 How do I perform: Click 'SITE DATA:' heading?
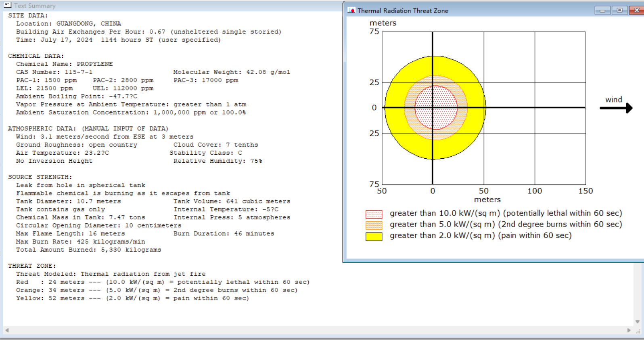point(28,15)
